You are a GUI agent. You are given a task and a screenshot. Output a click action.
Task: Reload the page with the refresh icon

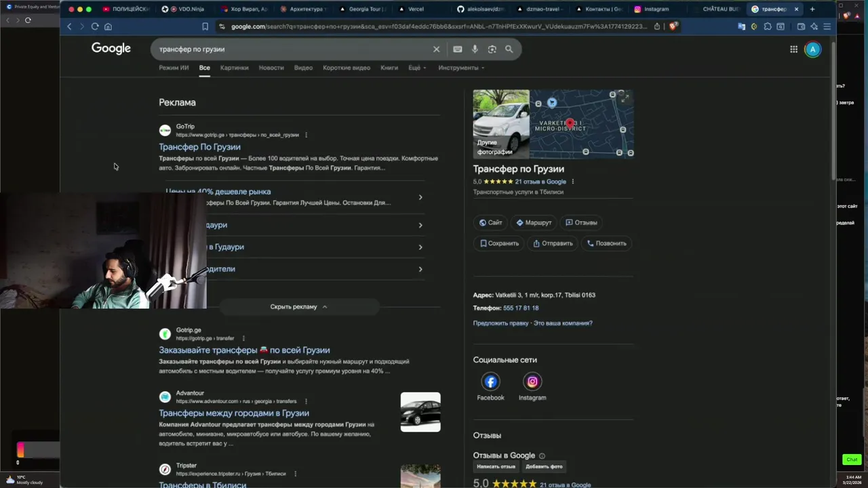point(95,26)
